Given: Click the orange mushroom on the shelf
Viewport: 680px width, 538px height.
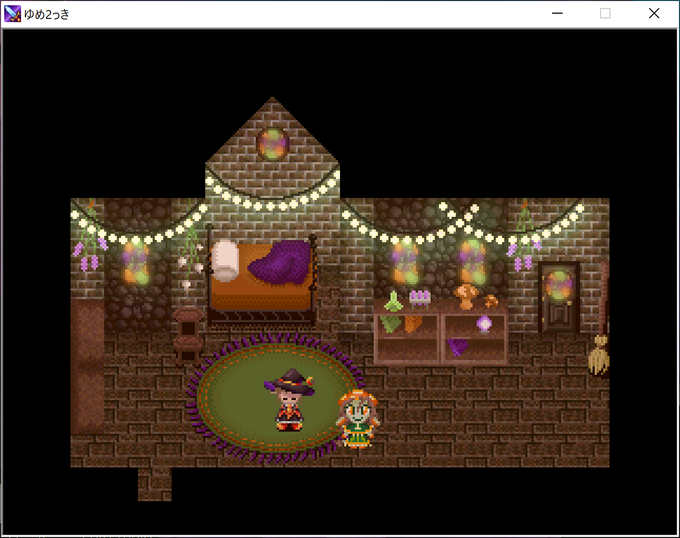Looking at the screenshot, I should coord(466,297).
